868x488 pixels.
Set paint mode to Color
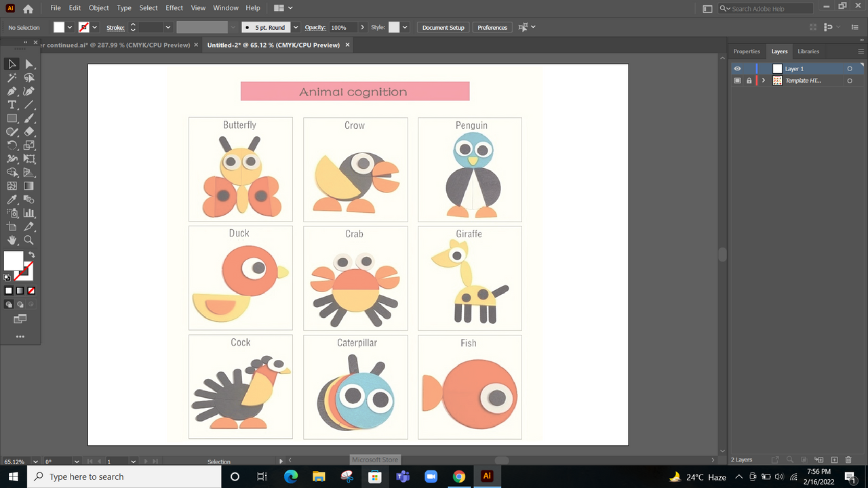9,291
